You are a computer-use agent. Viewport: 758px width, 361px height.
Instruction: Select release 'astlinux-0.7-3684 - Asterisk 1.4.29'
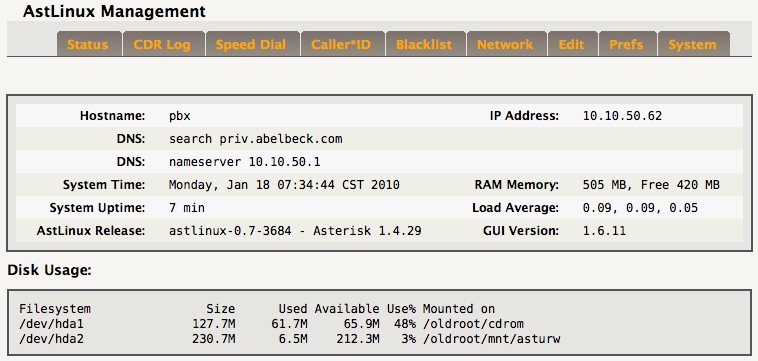(x=295, y=231)
